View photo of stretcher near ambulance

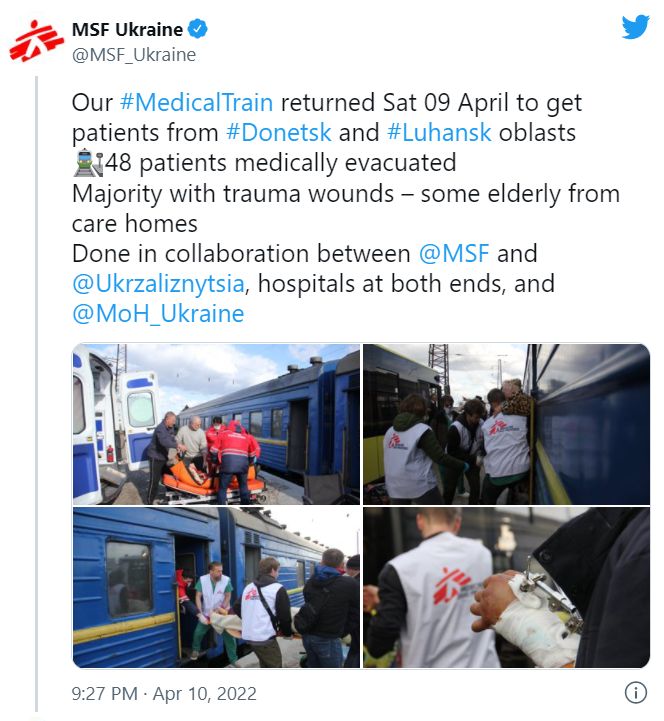216,424
